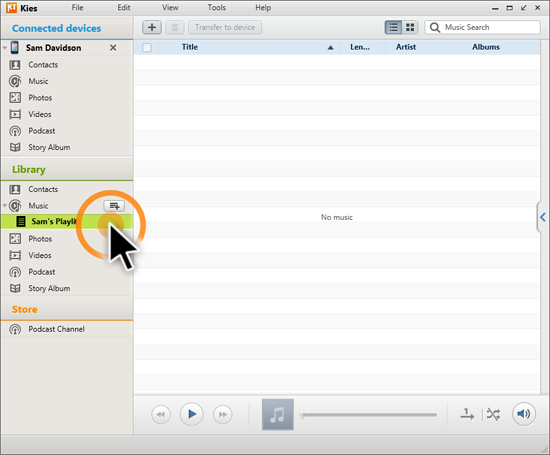Open device Music

[x=38, y=81]
